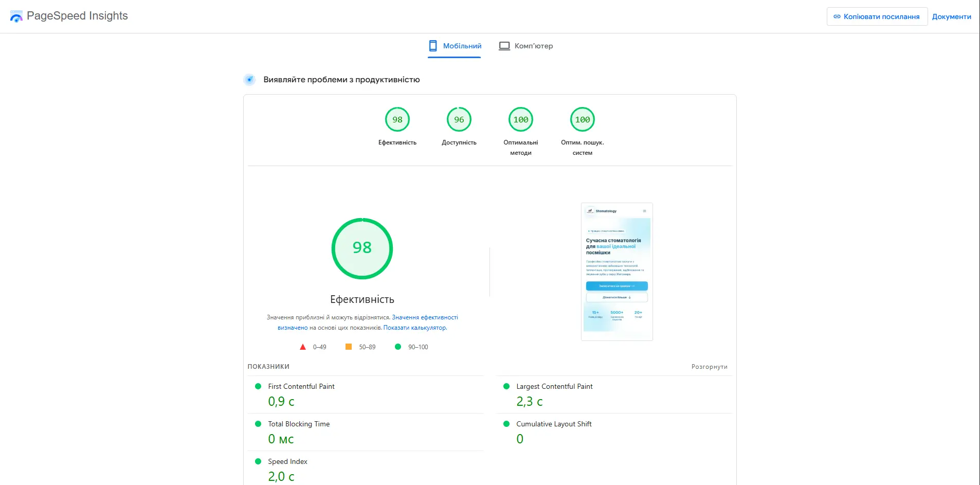The height and width of the screenshot is (485, 980).
Task: Collapse the Мобільний results section
Action: (x=454, y=46)
